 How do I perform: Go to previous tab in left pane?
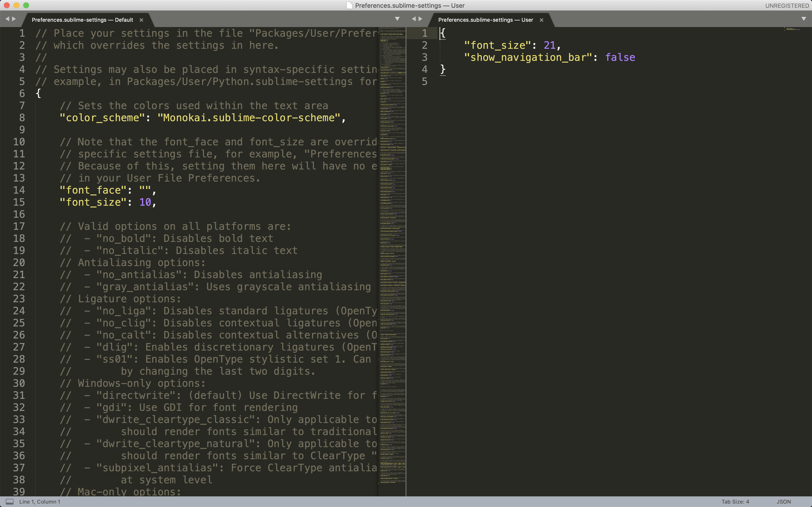tap(7, 19)
